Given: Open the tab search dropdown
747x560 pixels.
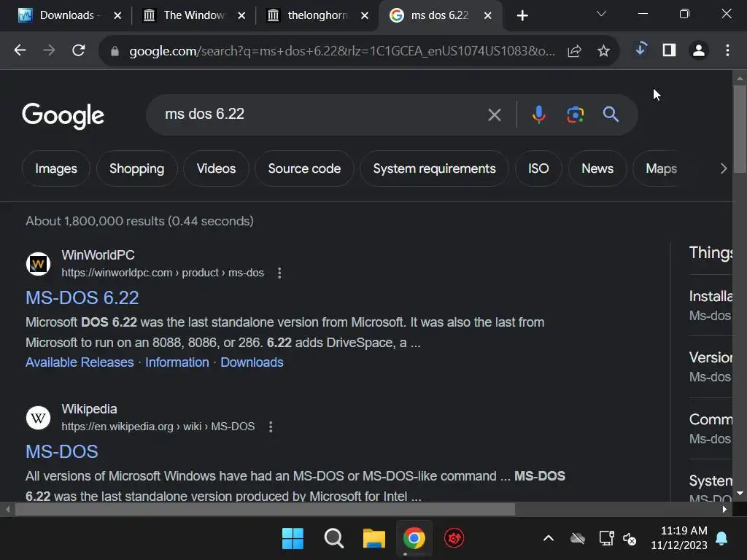Looking at the screenshot, I should pos(601,14).
